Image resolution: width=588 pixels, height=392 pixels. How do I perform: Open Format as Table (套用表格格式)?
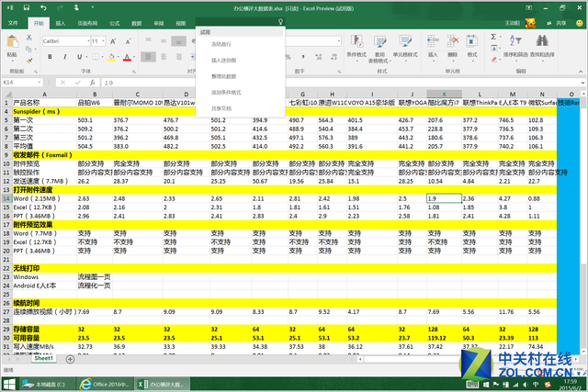[379, 49]
